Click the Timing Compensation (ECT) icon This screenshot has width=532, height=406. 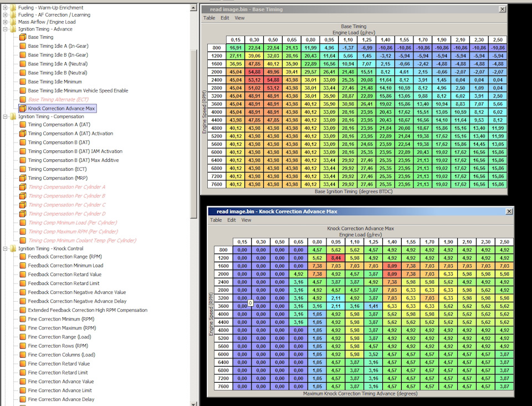pyautogui.click(x=23, y=169)
